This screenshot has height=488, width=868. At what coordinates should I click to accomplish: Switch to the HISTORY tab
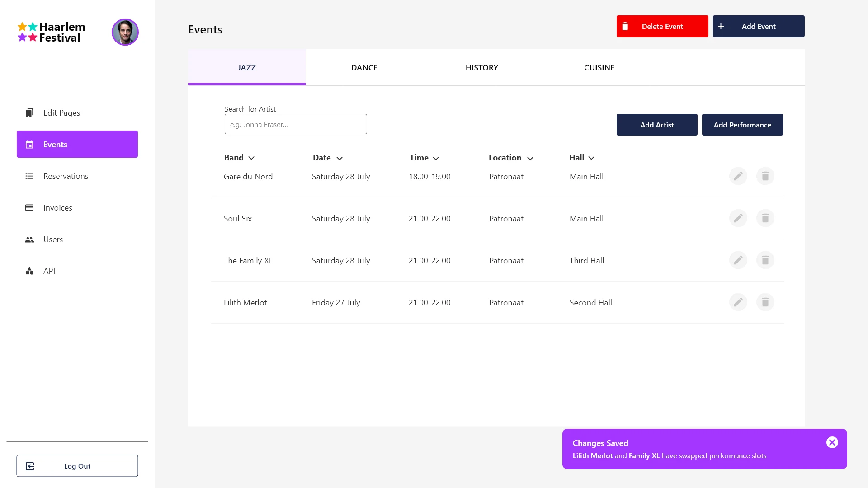tap(481, 67)
